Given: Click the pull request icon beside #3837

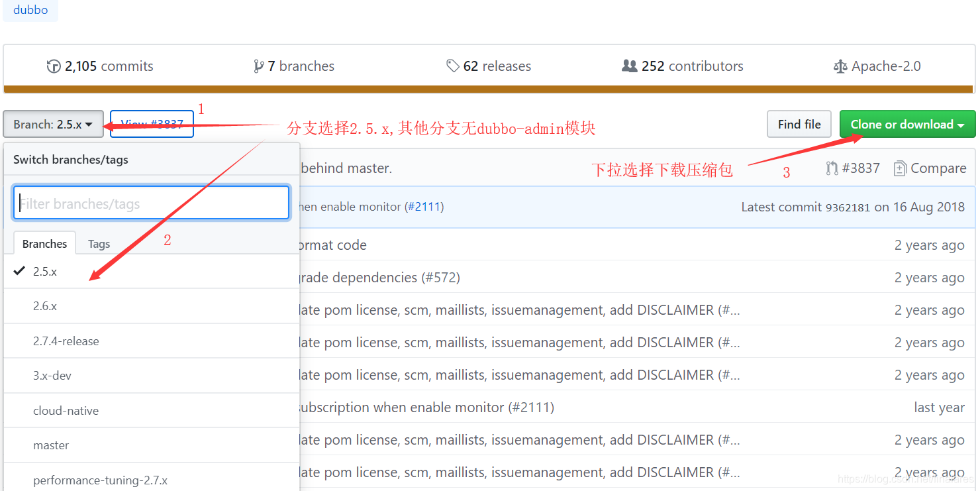Looking at the screenshot, I should [x=832, y=168].
